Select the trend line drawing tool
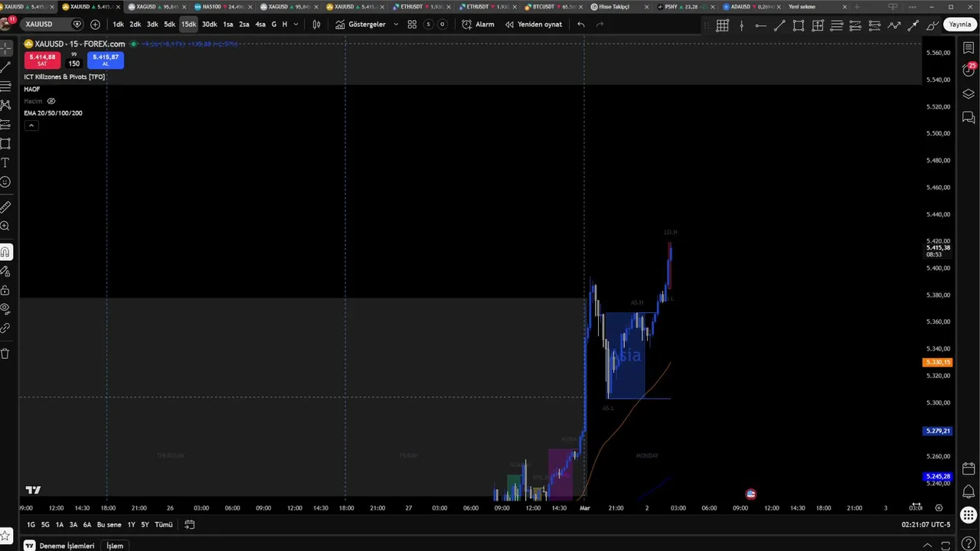The width and height of the screenshot is (980, 551). (x=5, y=67)
